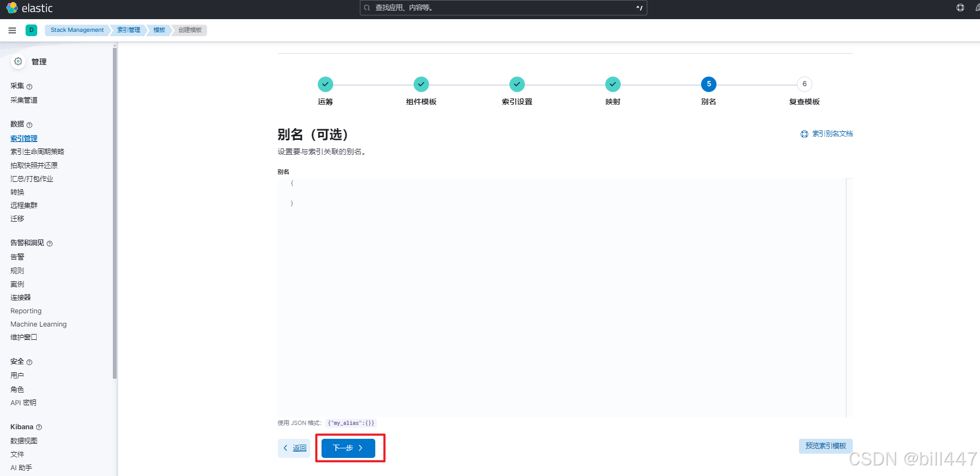Open AI 助手 in sidebar
Viewport: 980px width, 476px height.
(x=21, y=467)
